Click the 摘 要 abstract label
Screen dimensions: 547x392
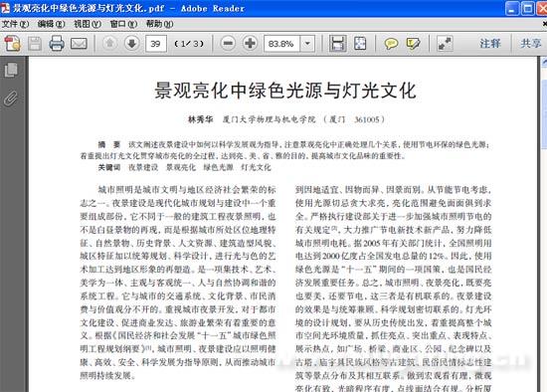pos(108,144)
